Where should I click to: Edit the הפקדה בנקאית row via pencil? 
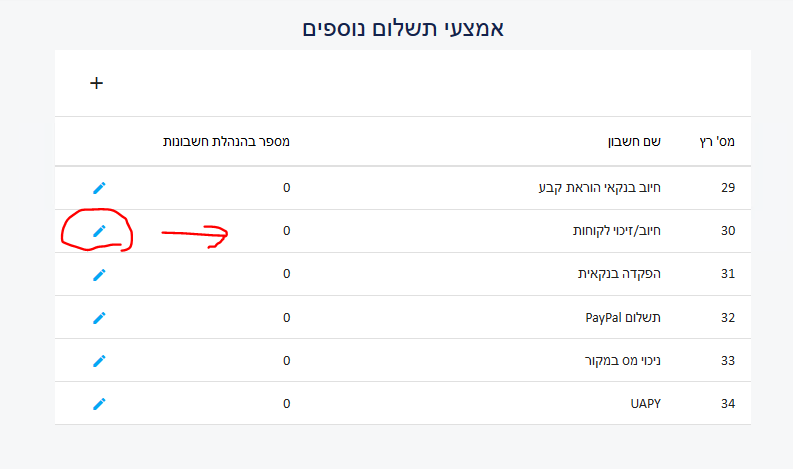point(99,274)
